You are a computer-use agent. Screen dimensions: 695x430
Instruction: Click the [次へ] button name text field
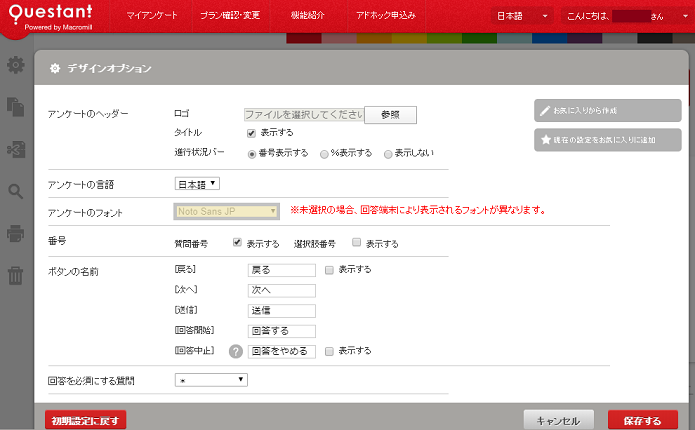coord(282,291)
